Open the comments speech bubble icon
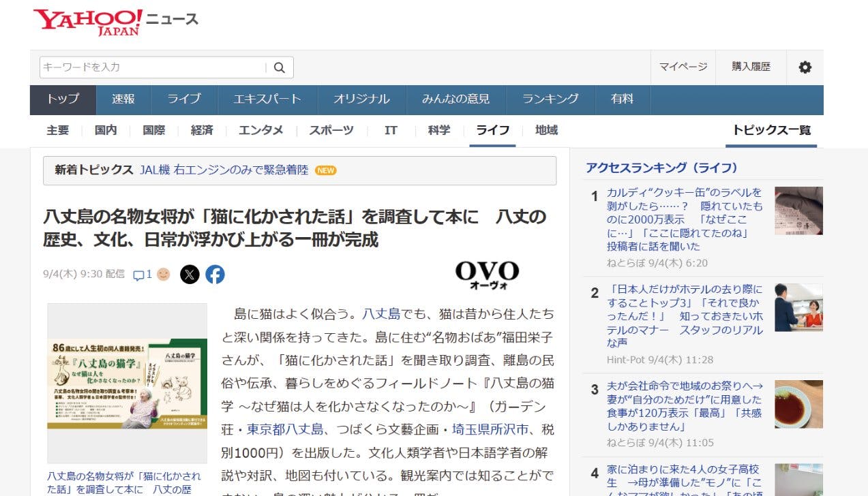Screen dimensions: 868x496 pyautogui.click(x=138, y=275)
